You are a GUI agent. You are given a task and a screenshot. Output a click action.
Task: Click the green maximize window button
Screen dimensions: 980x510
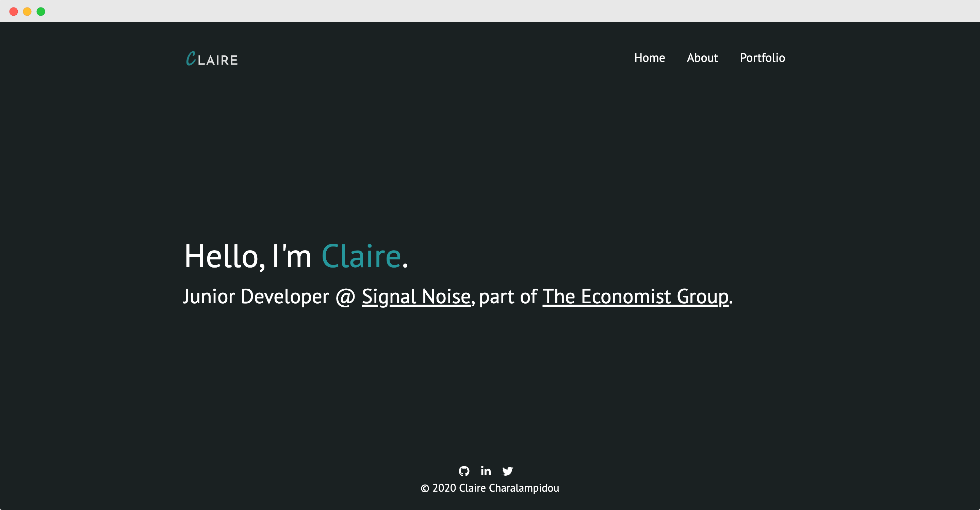tap(41, 12)
